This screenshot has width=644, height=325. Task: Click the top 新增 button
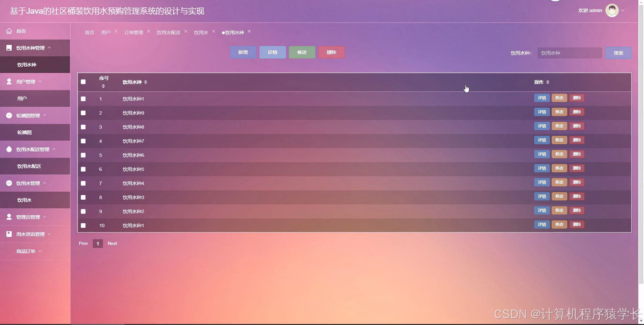pyautogui.click(x=243, y=52)
